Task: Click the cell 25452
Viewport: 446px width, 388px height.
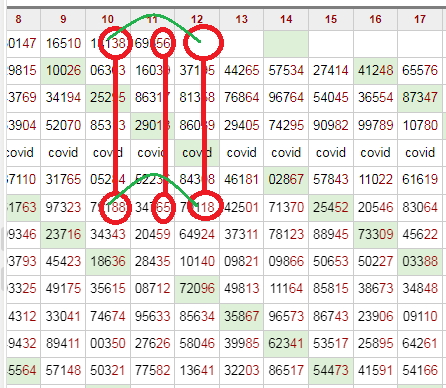Action: tap(331, 208)
